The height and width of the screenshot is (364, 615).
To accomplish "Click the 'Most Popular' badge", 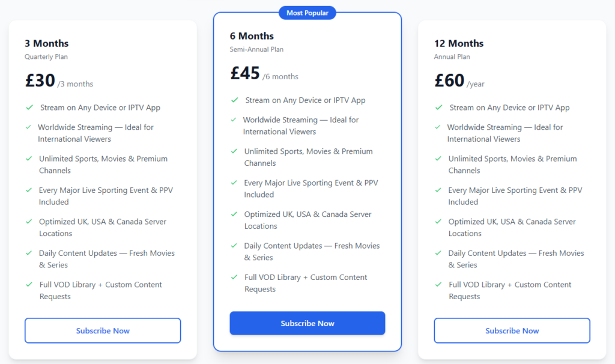I will [x=307, y=13].
